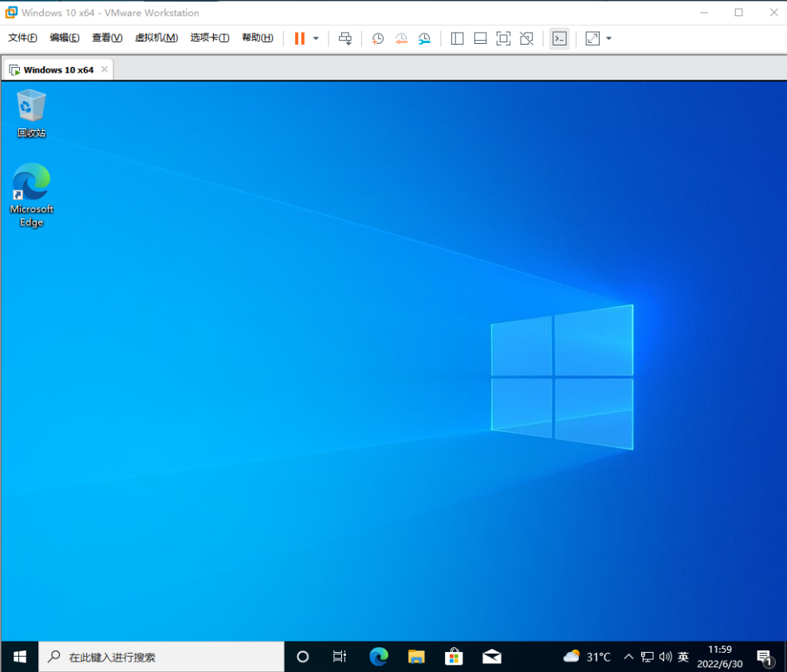
Task: Click the stretch guest display icon
Action: click(x=592, y=38)
